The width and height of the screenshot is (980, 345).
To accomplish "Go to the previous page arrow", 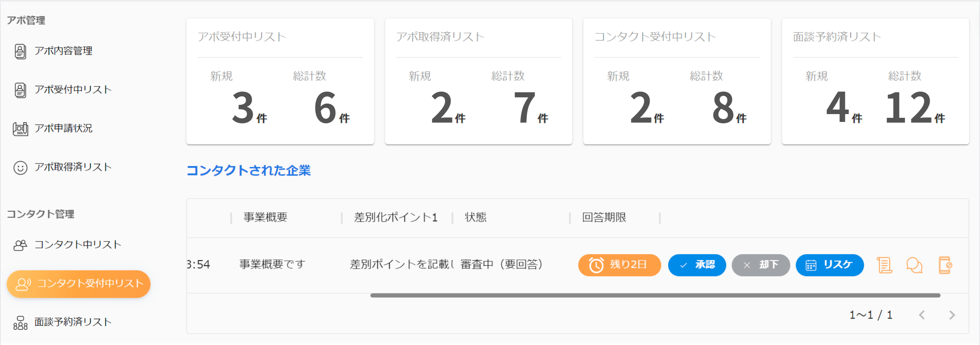I will tap(922, 315).
